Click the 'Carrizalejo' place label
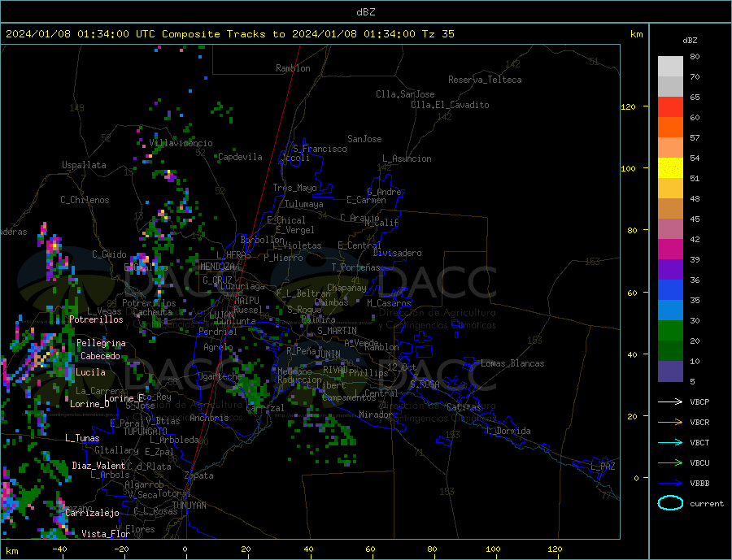This screenshot has height=560, width=732. click(92, 513)
